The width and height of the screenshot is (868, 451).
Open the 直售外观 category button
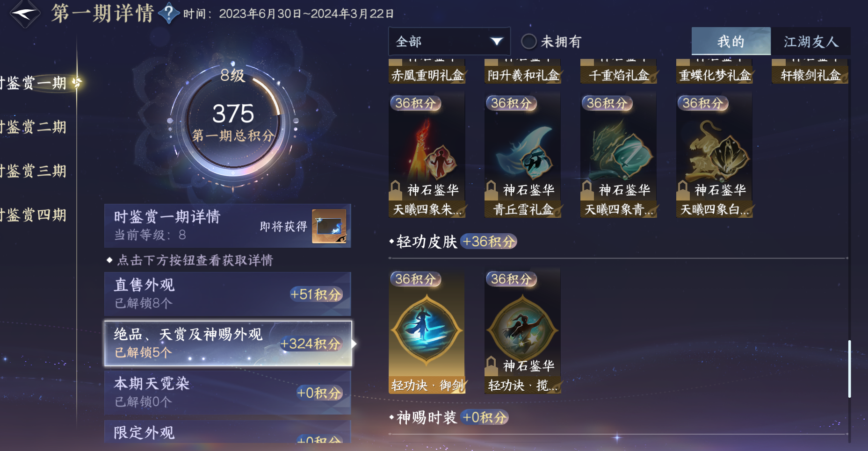228,294
